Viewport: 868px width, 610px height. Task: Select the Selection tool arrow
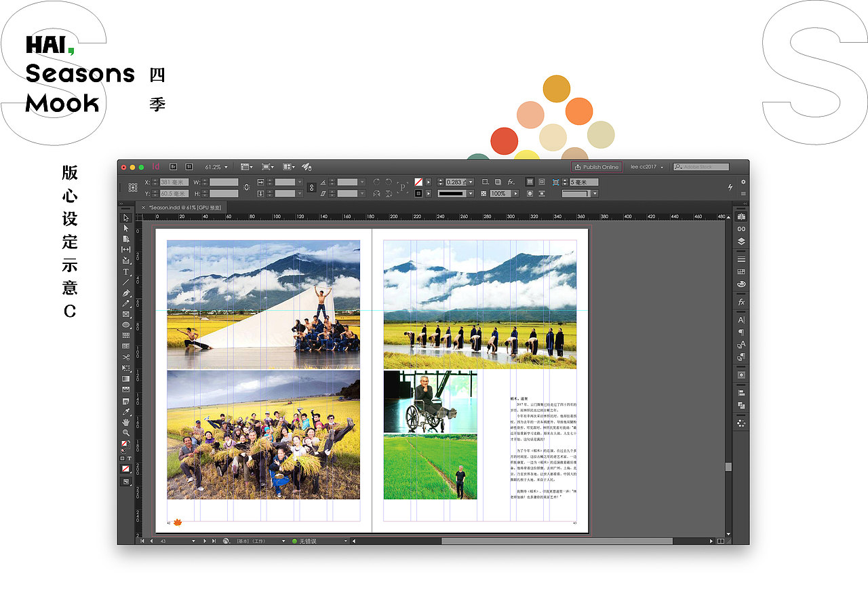(126, 218)
